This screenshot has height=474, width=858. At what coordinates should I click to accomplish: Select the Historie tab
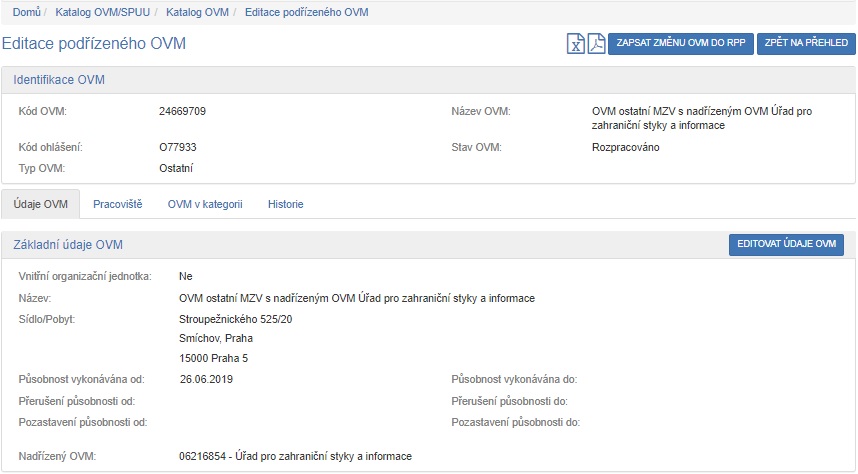285,204
